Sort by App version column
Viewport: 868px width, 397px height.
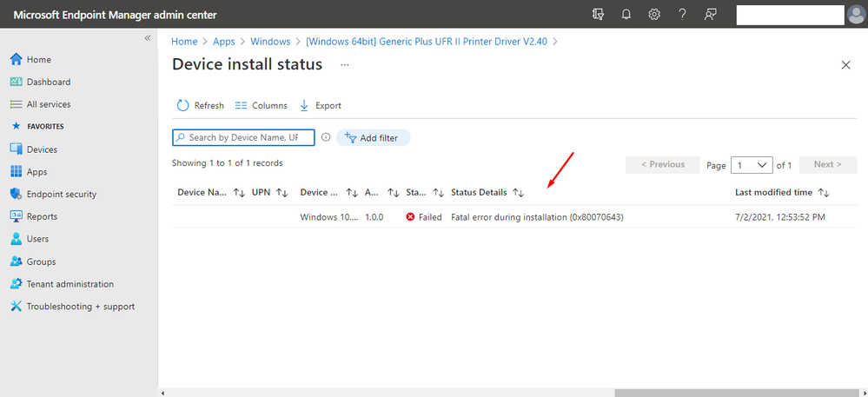click(382, 193)
